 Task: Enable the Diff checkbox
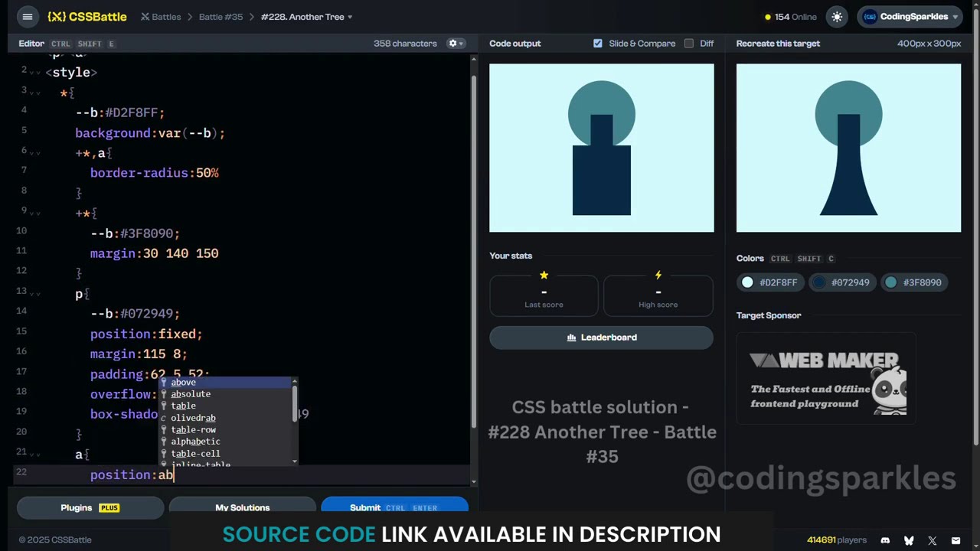point(689,44)
